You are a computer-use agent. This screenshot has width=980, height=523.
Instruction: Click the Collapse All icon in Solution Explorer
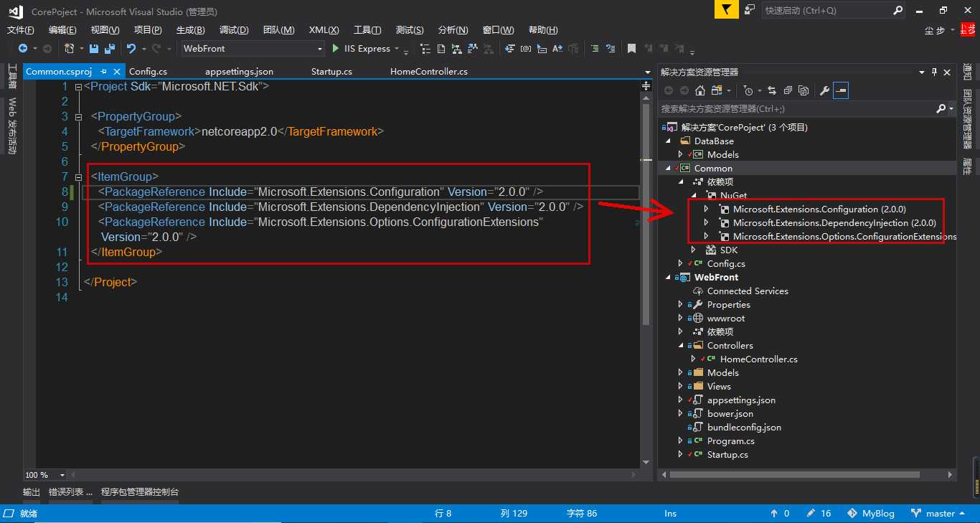788,91
